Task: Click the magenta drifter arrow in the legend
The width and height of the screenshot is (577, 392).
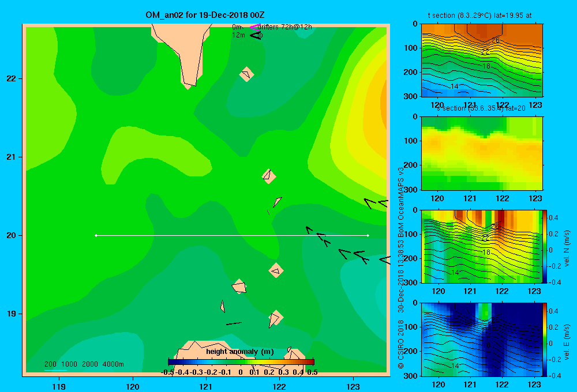Action: click(x=255, y=27)
